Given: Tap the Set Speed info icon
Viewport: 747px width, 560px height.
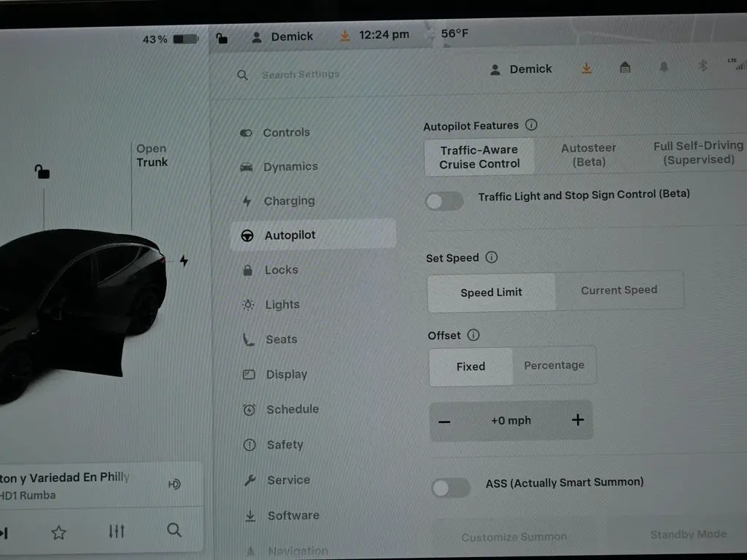Looking at the screenshot, I should pos(492,257).
